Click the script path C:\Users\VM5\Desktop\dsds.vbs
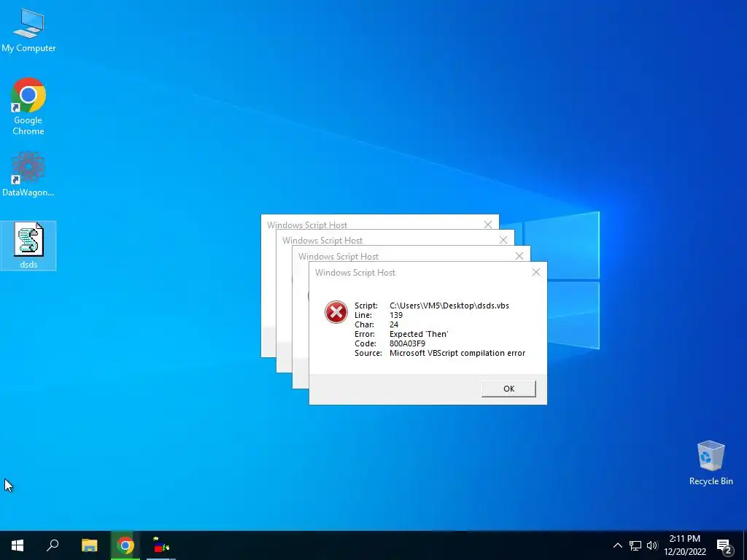Screen dimensions: 747x560 point(449,306)
